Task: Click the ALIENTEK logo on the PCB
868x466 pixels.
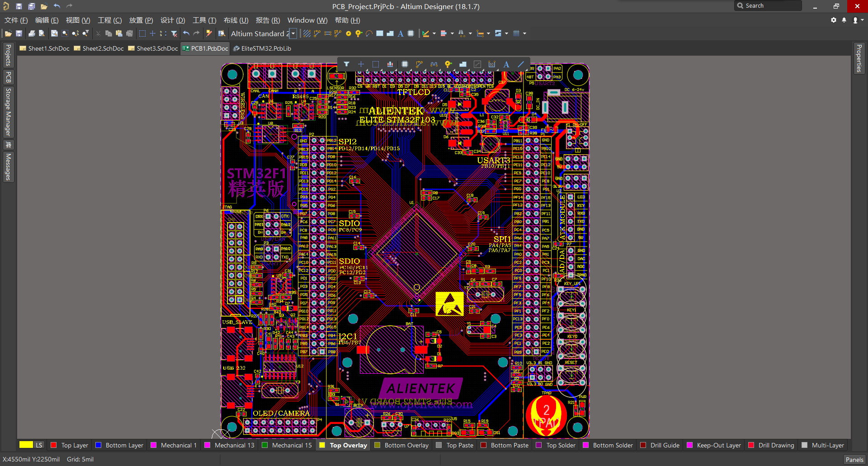Action: pos(421,388)
